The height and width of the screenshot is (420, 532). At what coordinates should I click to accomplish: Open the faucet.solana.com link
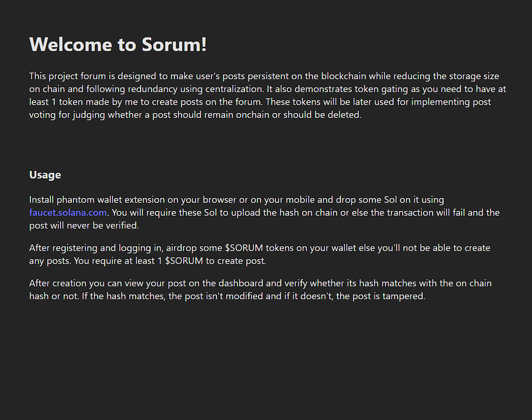point(68,212)
